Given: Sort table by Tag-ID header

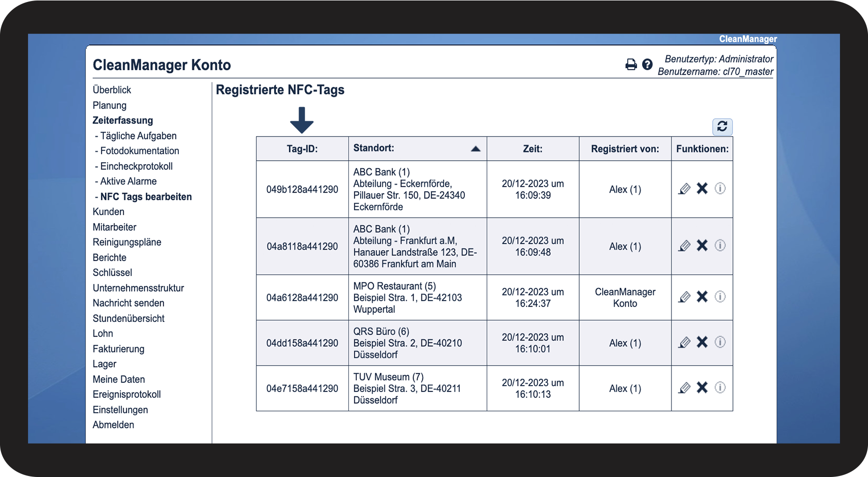Looking at the screenshot, I should pos(302,149).
